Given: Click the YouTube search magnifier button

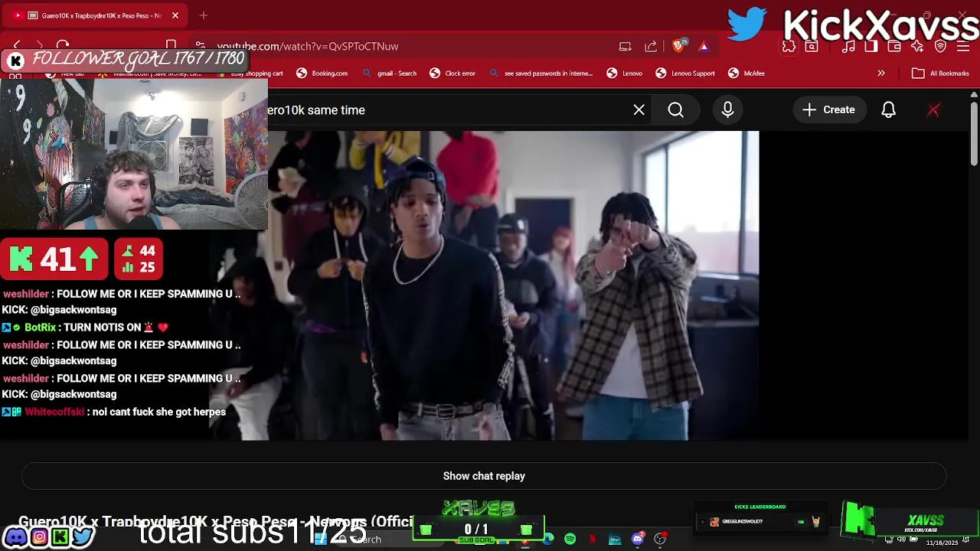Looking at the screenshot, I should click(x=676, y=110).
